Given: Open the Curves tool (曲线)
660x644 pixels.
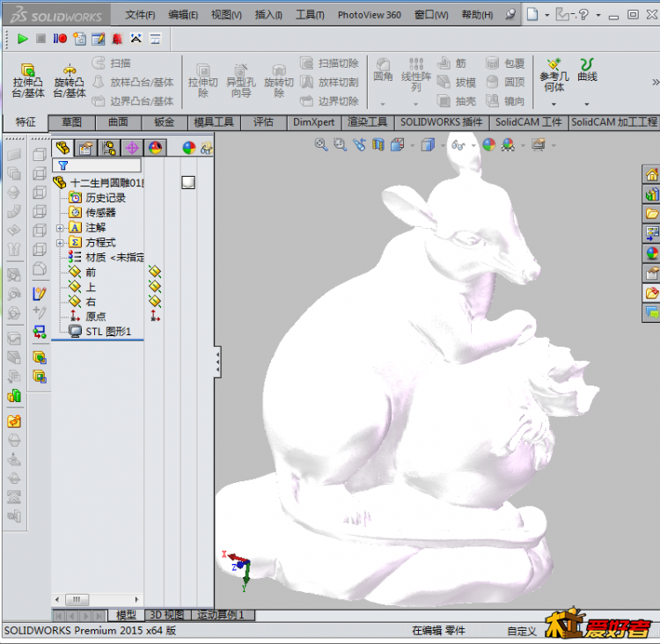Looking at the screenshot, I should (x=587, y=70).
